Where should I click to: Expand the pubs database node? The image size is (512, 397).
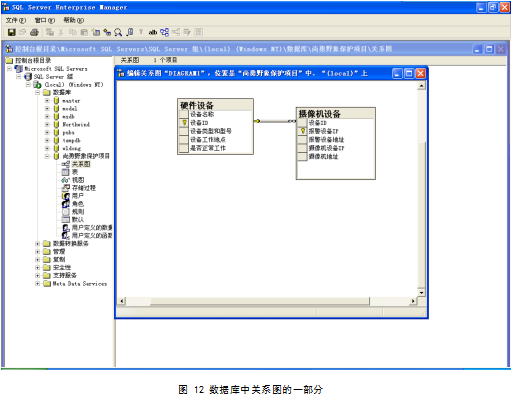[x=47, y=133]
